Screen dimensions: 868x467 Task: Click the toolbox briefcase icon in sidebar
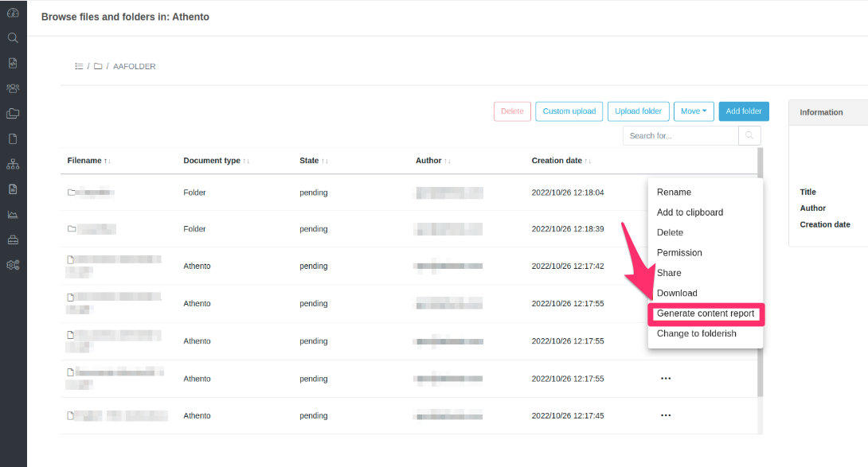(x=13, y=240)
